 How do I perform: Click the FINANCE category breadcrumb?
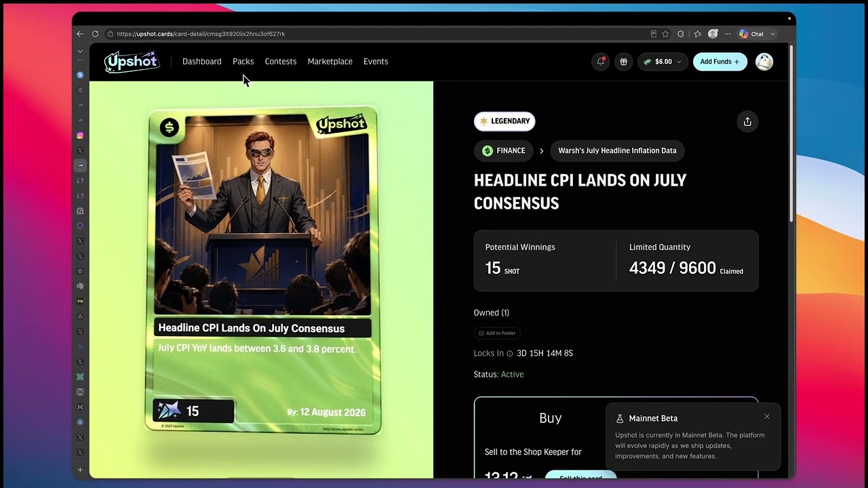pos(504,150)
